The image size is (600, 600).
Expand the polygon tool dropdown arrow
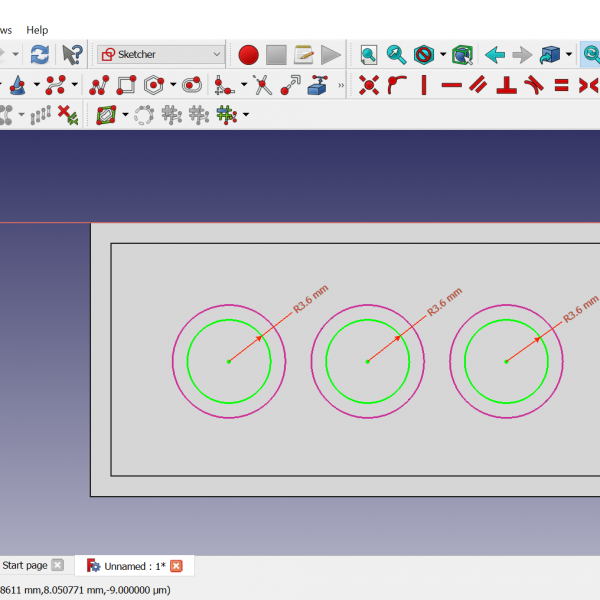point(173,85)
